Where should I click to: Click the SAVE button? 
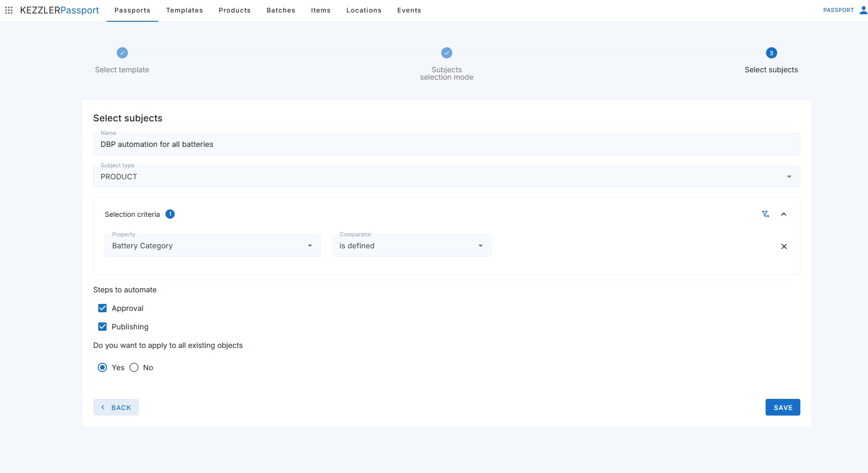tap(783, 407)
